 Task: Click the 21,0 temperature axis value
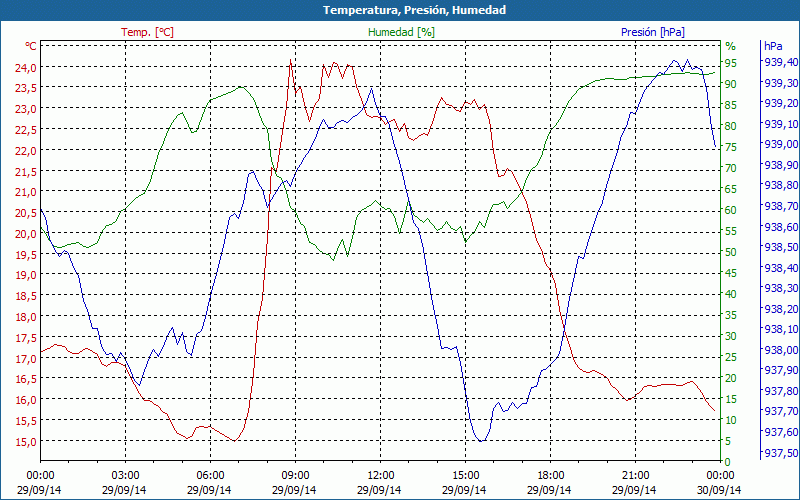(26, 192)
